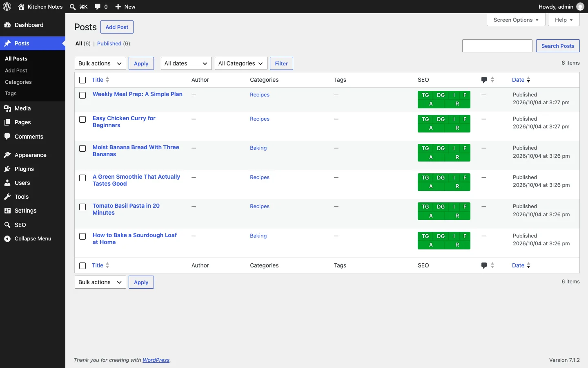Sort by Title in table header
Screen dimensions: 588x368
click(x=100, y=80)
